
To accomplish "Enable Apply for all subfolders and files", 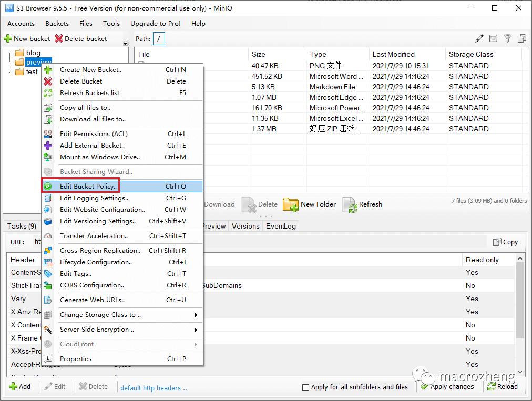I will [305, 387].
